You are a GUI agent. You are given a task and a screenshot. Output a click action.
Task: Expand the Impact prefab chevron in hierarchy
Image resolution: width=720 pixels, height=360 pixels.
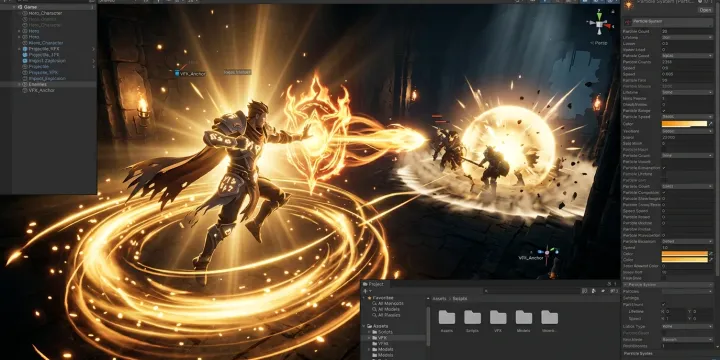(x=94, y=61)
